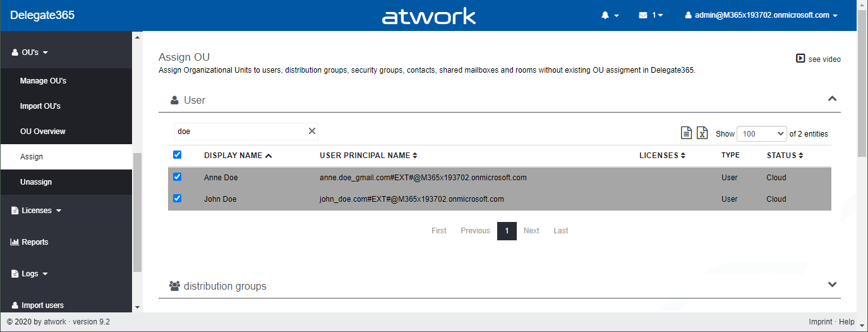Go to Last page in pagination
This screenshot has width=868, height=332.
(x=561, y=231)
